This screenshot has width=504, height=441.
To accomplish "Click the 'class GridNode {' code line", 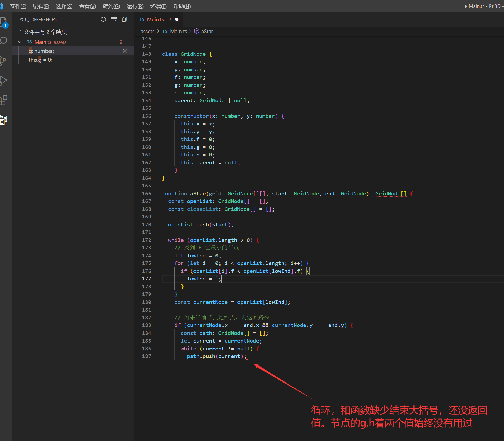I will [187, 54].
